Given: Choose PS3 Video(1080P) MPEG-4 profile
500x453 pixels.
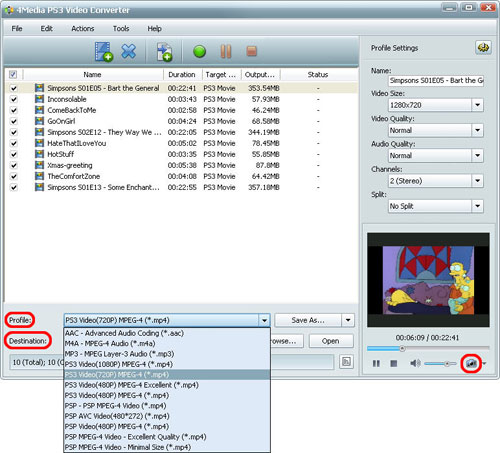Looking at the screenshot, I should coord(167,364).
